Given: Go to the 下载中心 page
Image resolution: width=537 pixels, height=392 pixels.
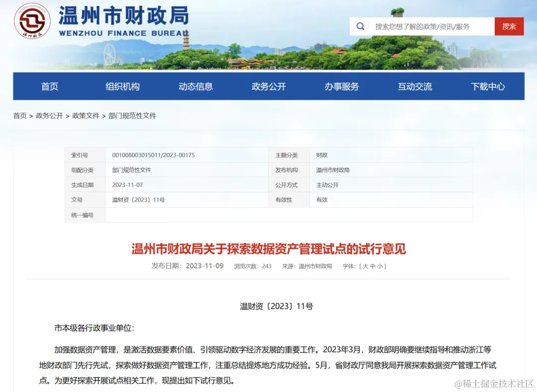Looking at the screenshot, I should click(488, 86).
